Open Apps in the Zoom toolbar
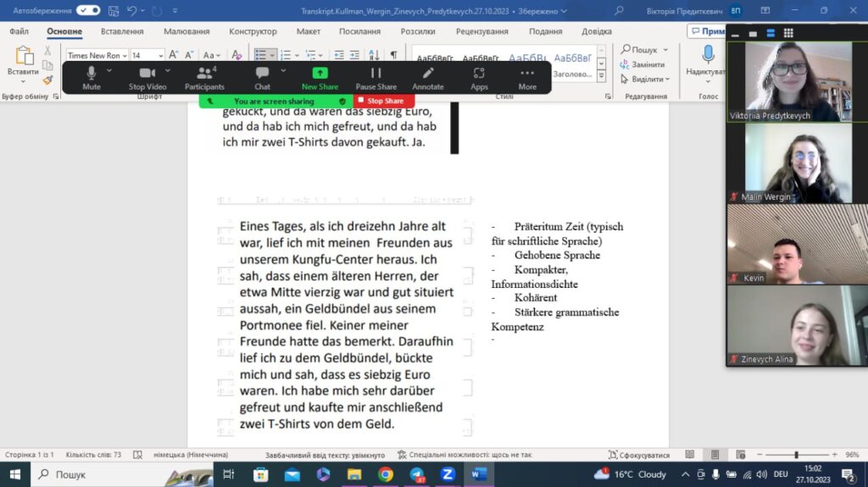This screenshot has height=487, width=868. tap(479, 77)
